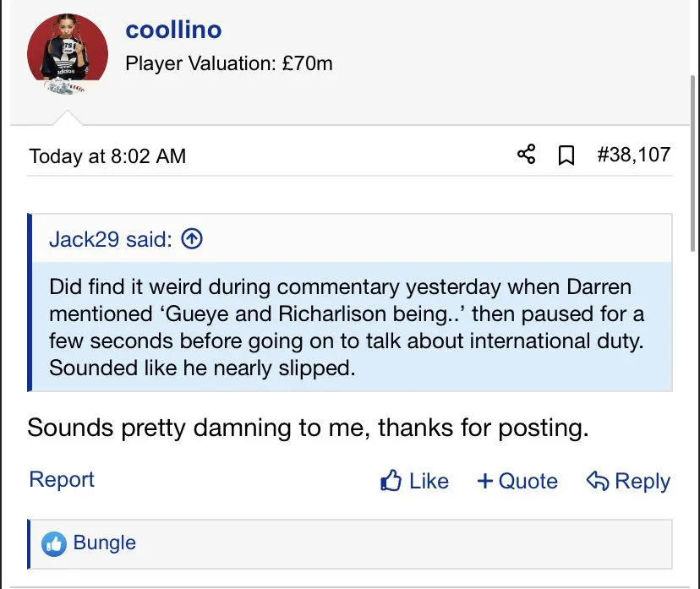Click the share icon for this post
The height and width of the screenshot is (589, 700).
point(526,155)
